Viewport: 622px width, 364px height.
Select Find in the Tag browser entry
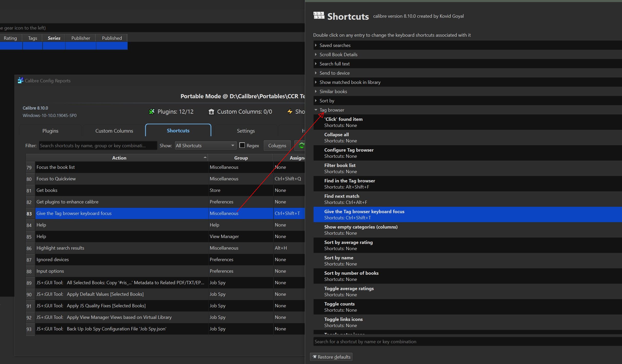tap(468, 184)
